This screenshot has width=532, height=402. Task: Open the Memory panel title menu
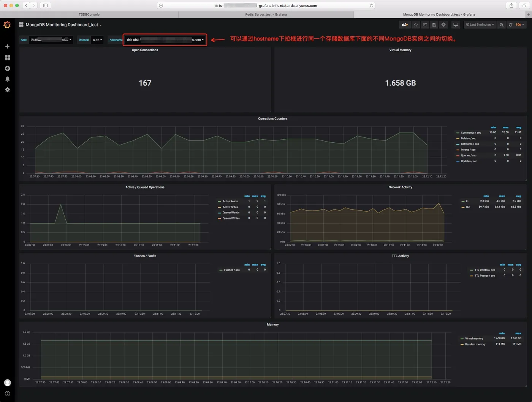pos(272,325)
